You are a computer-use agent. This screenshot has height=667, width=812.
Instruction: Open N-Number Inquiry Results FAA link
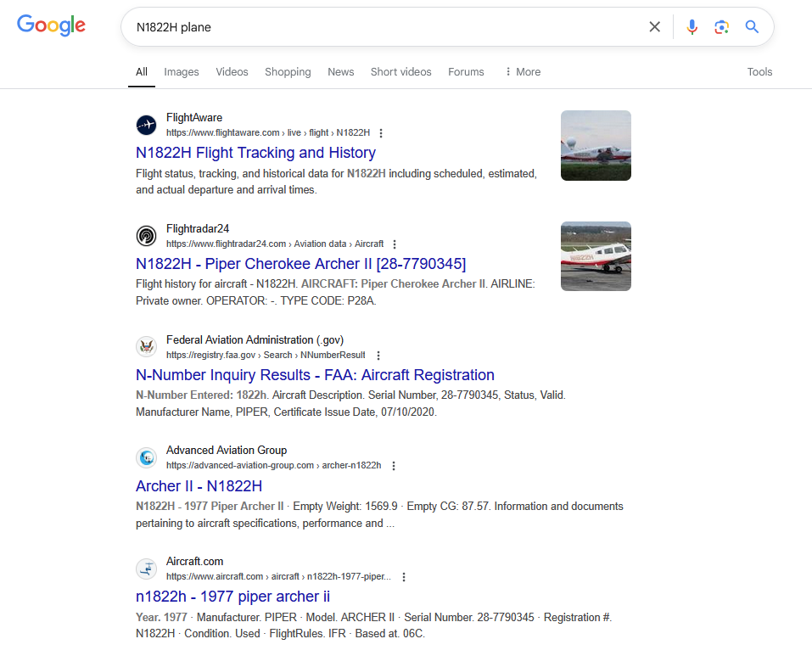pyautogui.click(x=315, y=375)
